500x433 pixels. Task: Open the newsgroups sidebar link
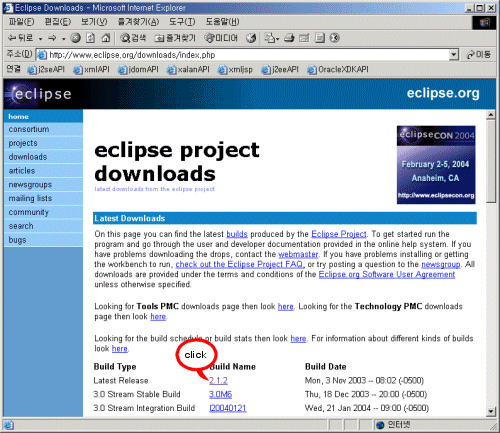[x=30, y=185]
